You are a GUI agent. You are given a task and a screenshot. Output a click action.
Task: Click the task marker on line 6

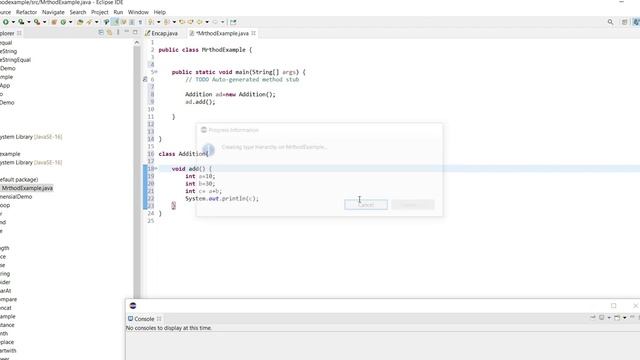(145, 79)
